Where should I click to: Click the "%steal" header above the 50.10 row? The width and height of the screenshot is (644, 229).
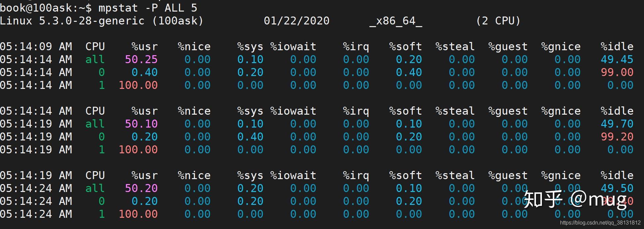(x=455, y=111)
